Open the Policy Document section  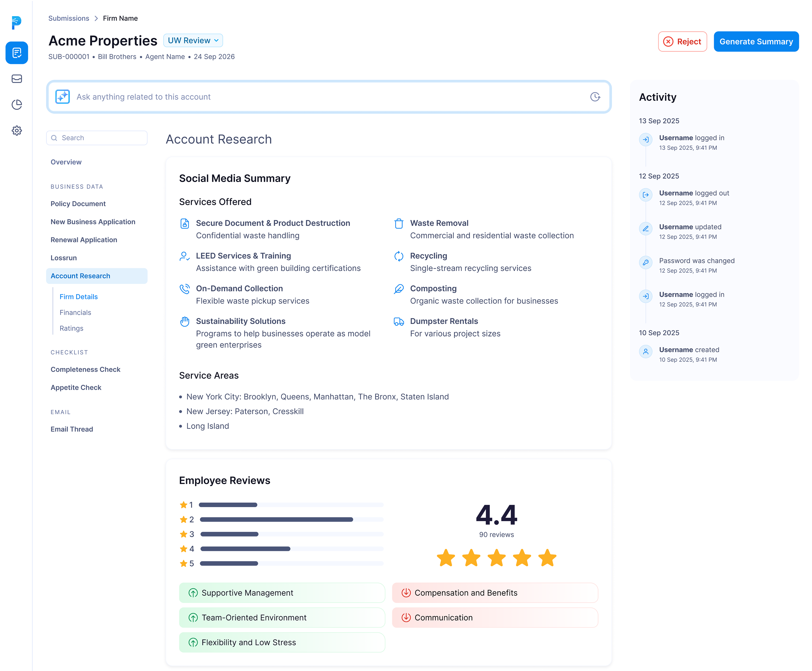78,204
